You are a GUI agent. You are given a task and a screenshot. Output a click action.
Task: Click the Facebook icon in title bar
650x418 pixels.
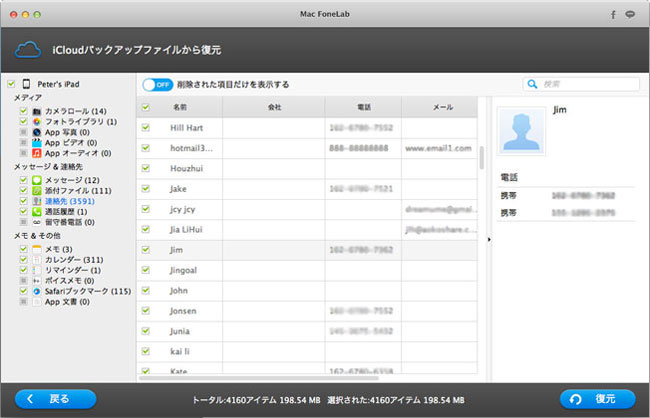point(612,16)
